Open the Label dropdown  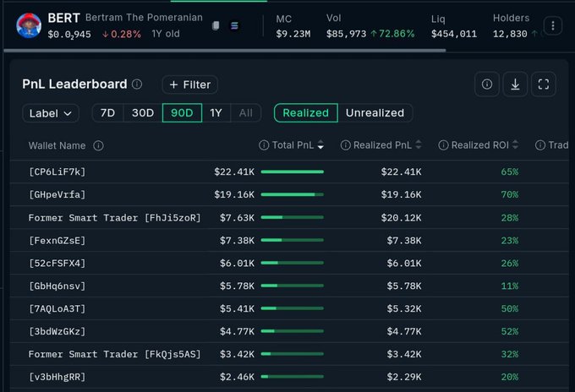click(x=51, y=113)
